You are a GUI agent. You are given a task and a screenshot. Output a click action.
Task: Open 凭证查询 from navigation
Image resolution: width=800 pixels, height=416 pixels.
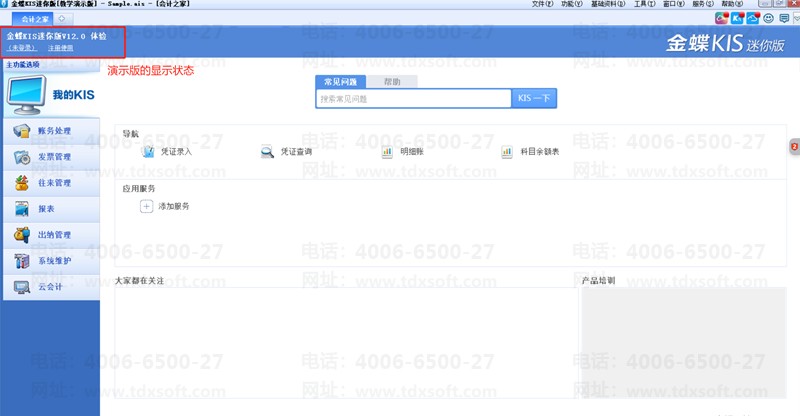(x=286, y=152)
